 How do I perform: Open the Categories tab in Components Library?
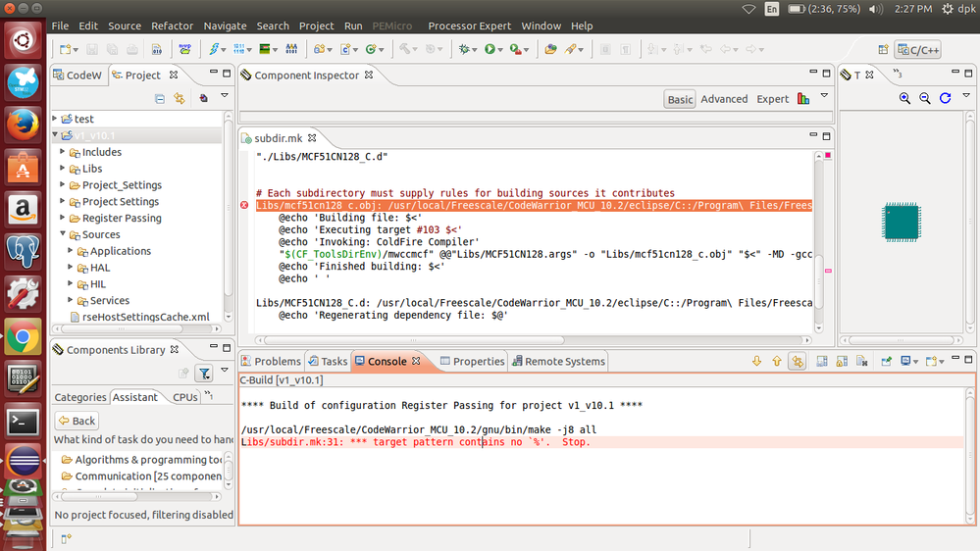point(80,397)
